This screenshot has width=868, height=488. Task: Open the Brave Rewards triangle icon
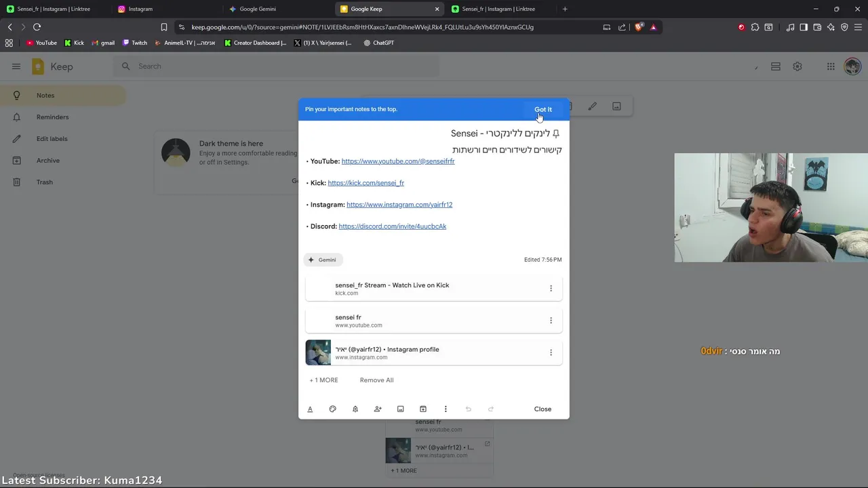tap(653, 27)
